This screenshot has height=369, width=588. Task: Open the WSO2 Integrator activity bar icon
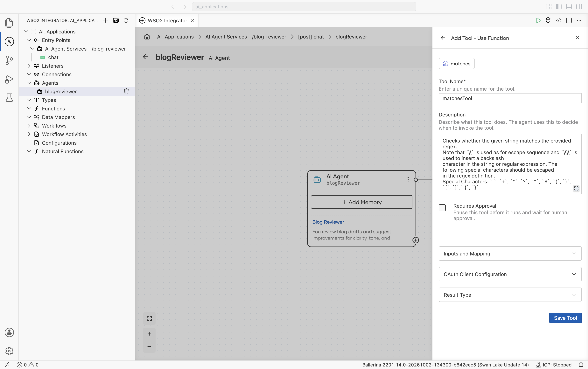[9, 41]
